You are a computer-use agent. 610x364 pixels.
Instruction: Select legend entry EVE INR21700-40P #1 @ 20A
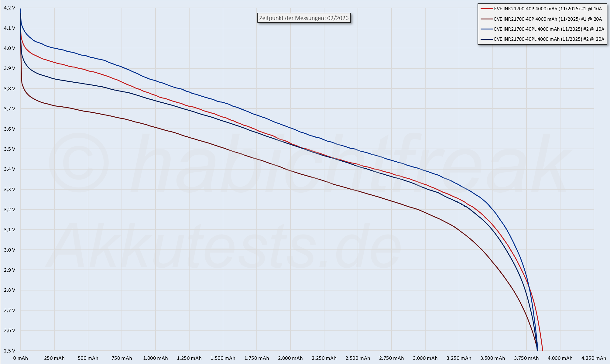(x=548, y=19)
